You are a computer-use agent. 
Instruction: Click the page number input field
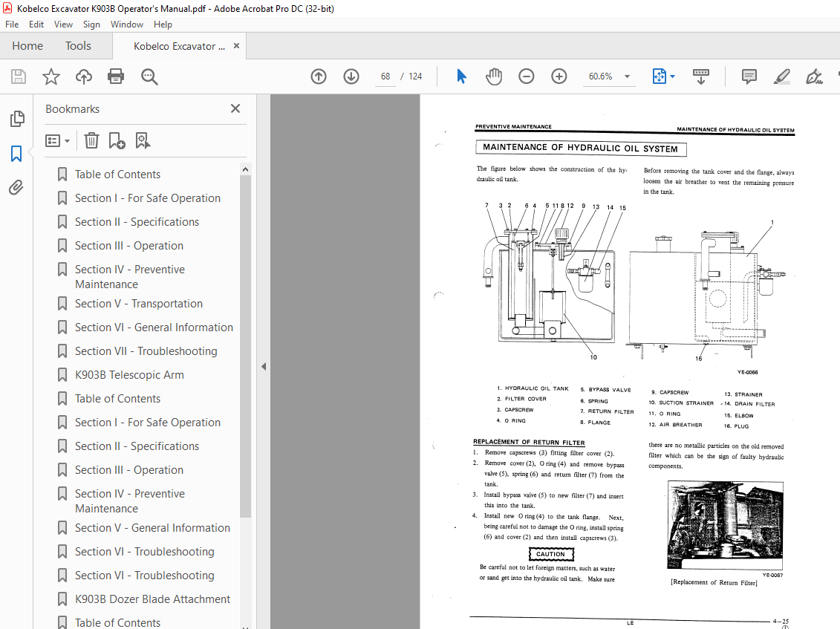click(385, 76)
